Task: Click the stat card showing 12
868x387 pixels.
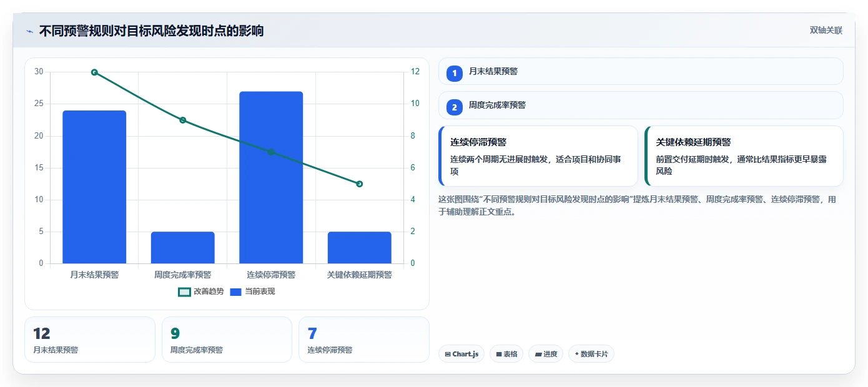Action: tap(90, 340)
